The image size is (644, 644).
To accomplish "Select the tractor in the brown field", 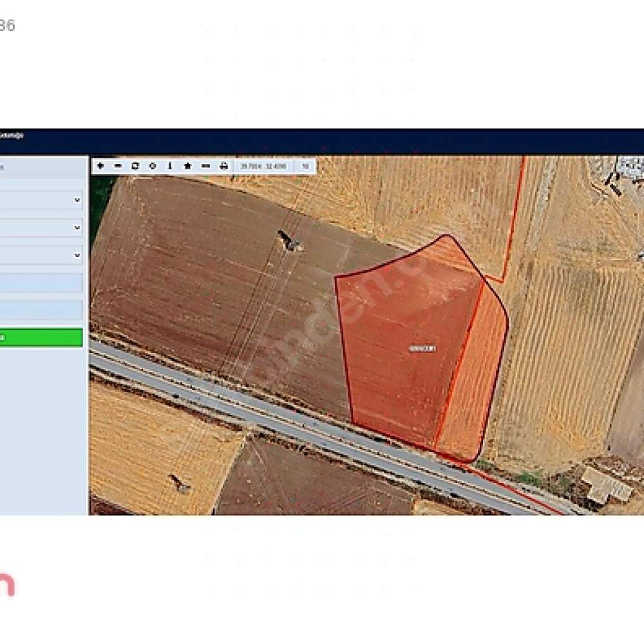I will (x=290, y=241).
